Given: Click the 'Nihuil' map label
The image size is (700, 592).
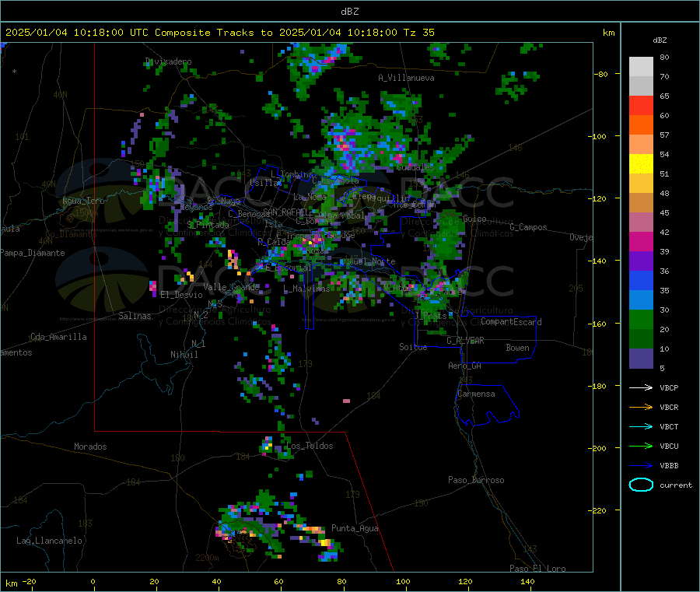Looking at the screenshot, I should pos(184,355).
